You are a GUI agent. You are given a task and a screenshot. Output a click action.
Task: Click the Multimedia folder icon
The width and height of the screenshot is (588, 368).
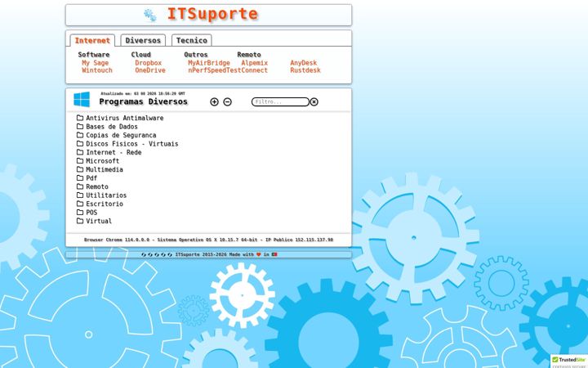click(x=80, y=169)
